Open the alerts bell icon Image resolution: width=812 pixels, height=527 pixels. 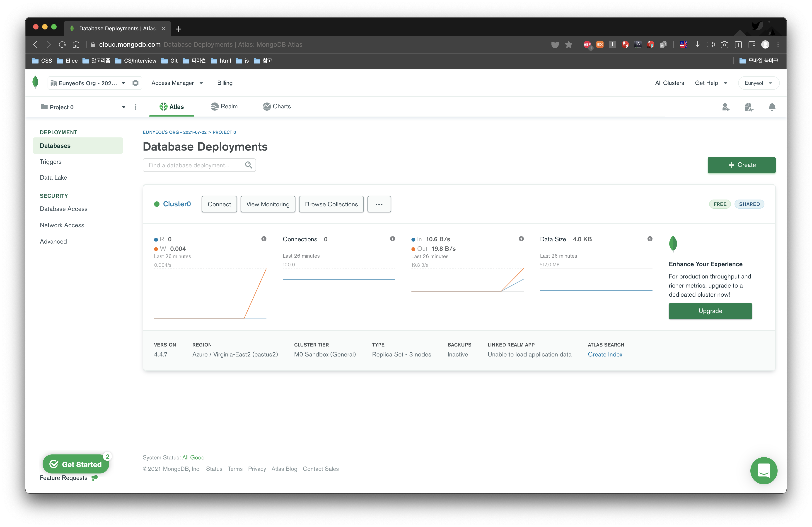click(x=772, y=107)
